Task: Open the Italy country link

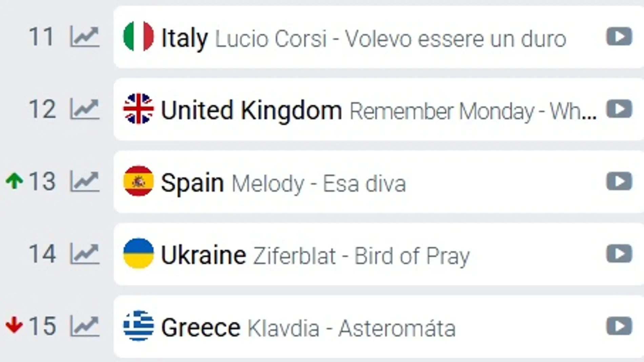Action: point(184,38)
